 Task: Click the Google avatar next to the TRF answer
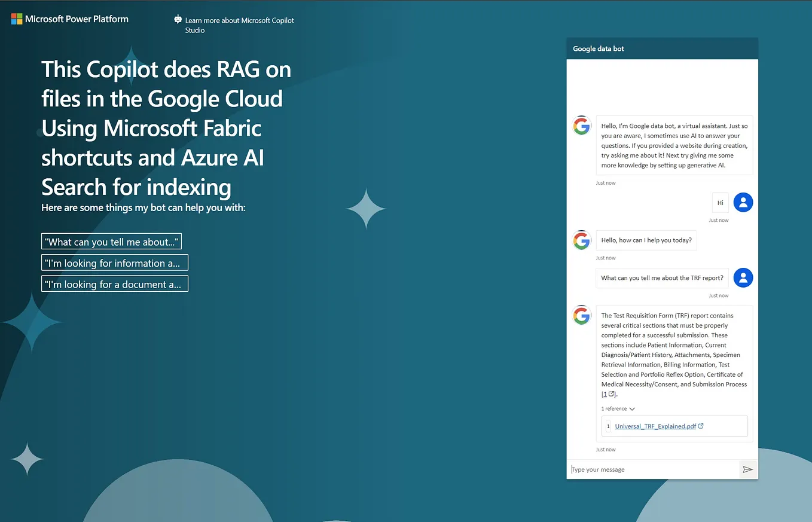click(581, 315)
